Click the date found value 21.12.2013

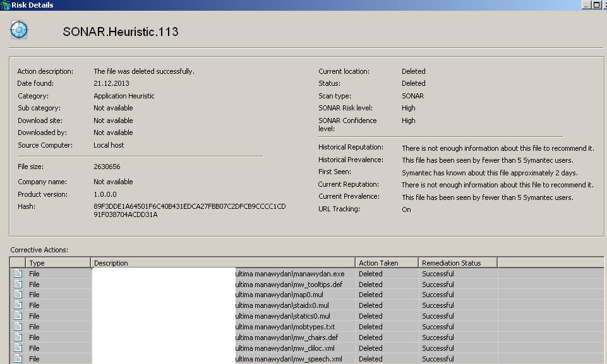(x=112, y=83)
